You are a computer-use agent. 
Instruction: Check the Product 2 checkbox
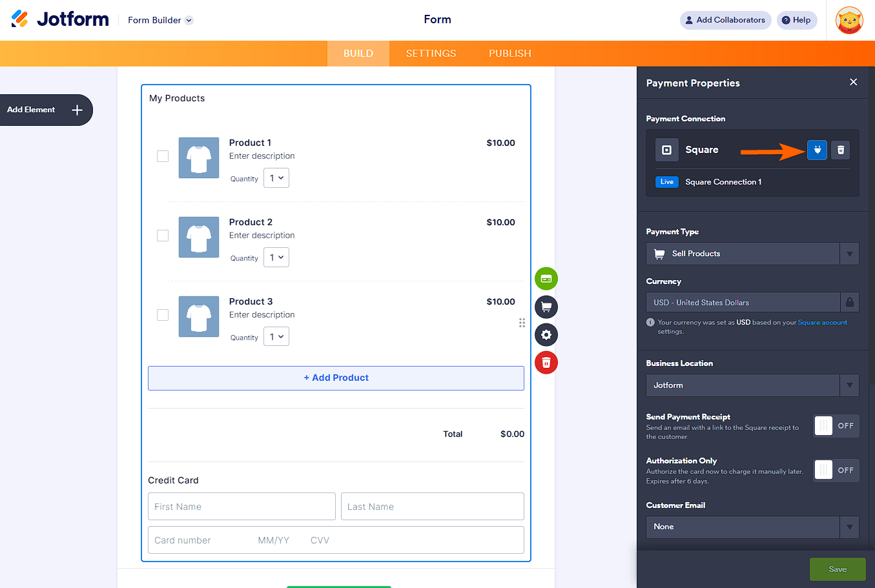click(163, 236)
